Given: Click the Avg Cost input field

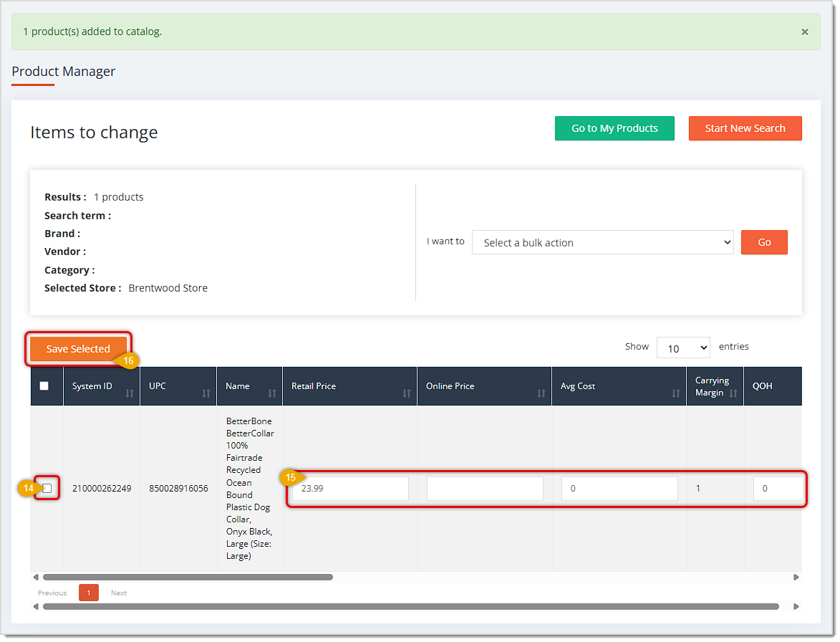Looking at the screenshot, I should [619, 489].
